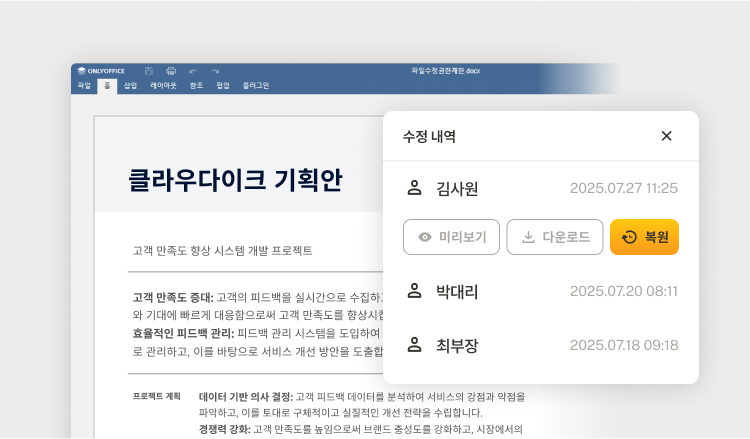Open the 협업 tab

click(223, 86)
